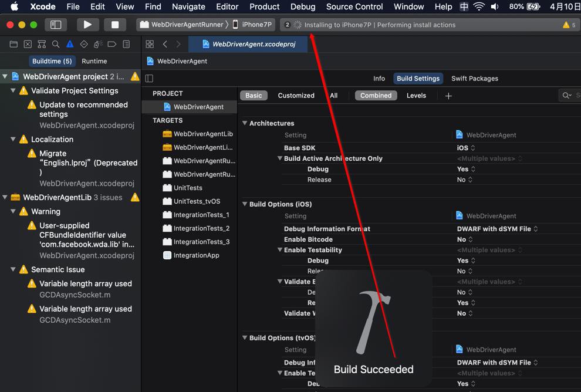
Task: Collapse the Semantic Issue group
Action: pyautogui.click(x=13, y=269)
